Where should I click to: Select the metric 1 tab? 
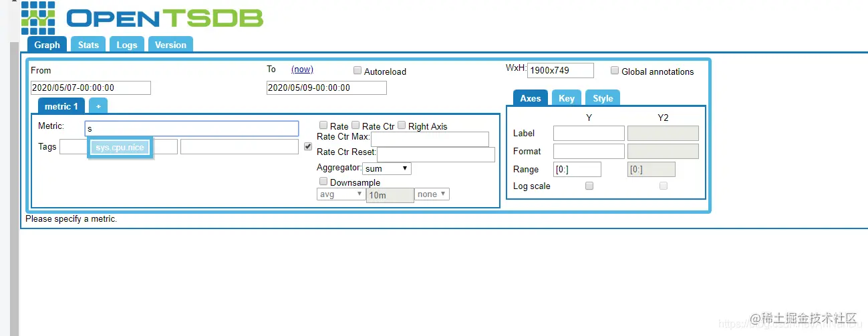click(x=61, y=106)
